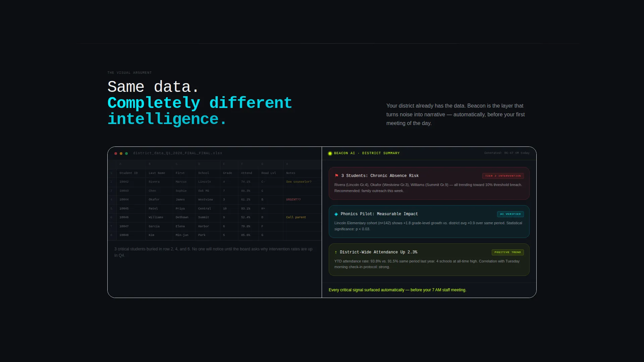
Task: Click the Student ID header cell
Action: [131, 173]
